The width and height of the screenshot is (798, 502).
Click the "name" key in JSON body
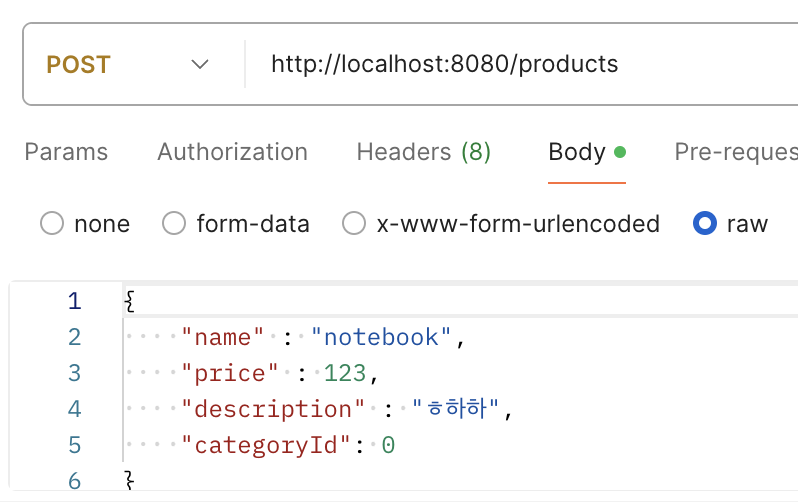click(223, 337)
